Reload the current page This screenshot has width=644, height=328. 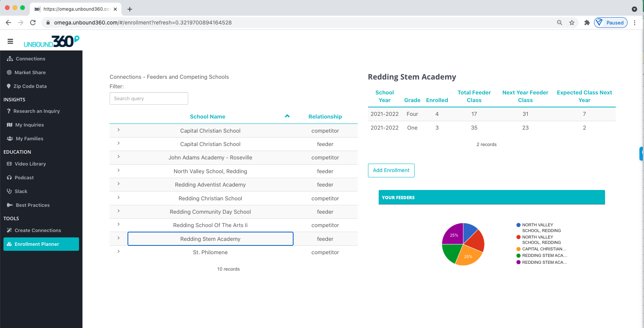point(33,23)
